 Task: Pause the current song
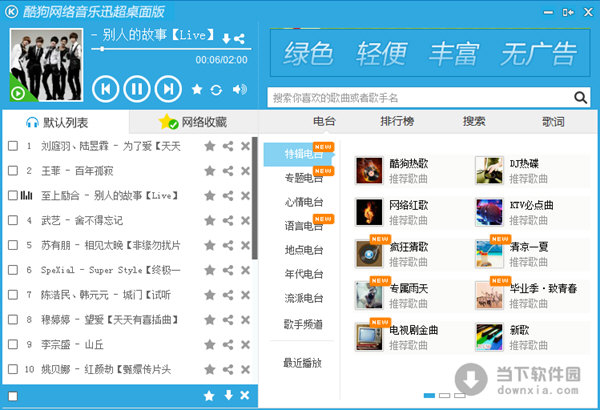(137, 89)
